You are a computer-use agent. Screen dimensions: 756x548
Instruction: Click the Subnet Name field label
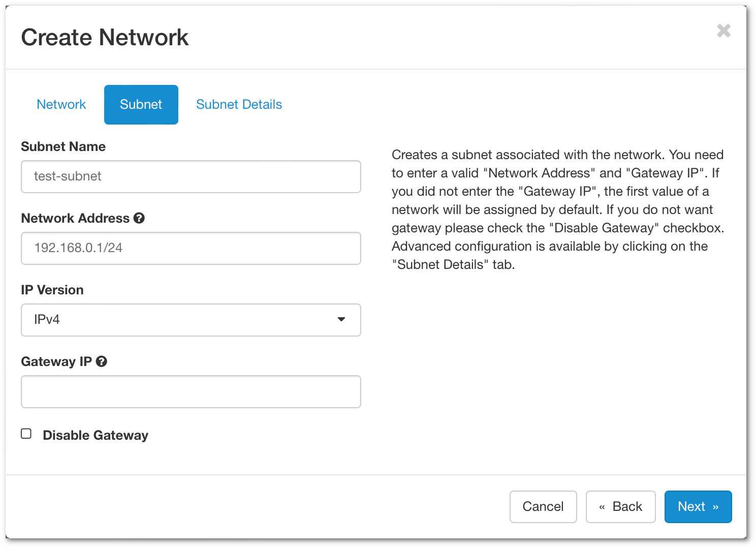tap(64, 146)
